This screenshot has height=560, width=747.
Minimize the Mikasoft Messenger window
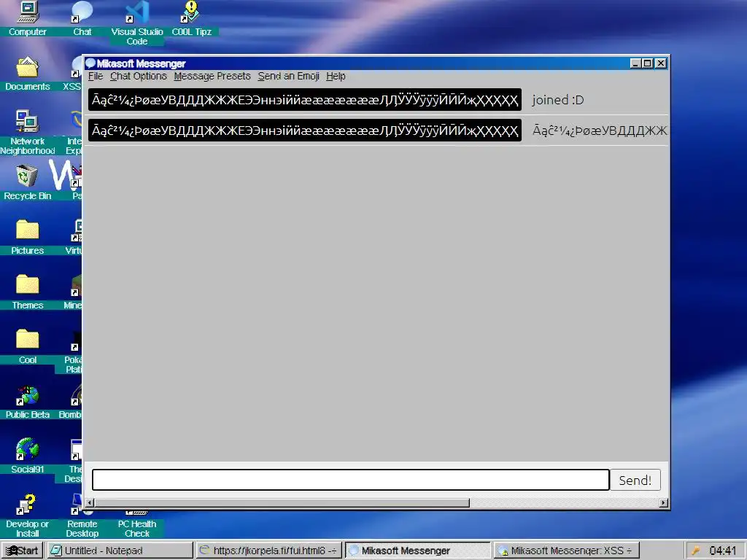635,63
